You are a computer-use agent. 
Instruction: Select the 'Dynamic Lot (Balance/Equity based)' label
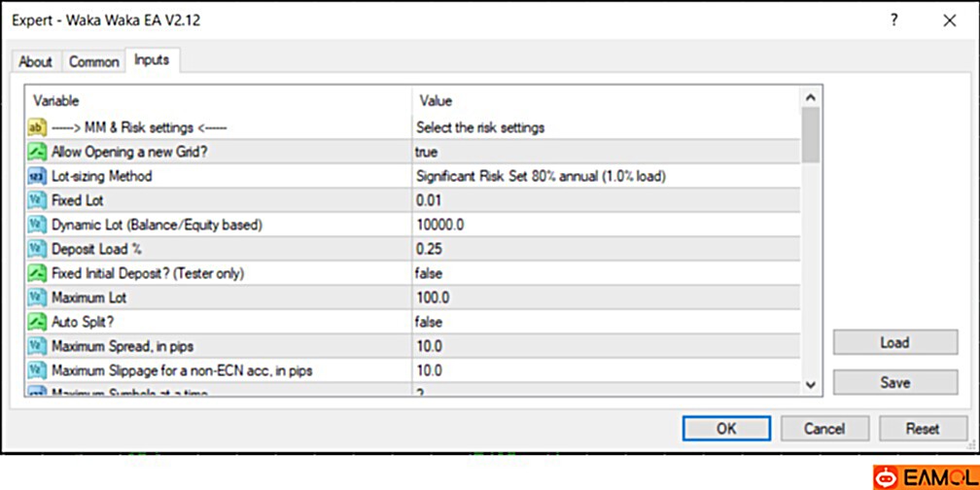157,225
